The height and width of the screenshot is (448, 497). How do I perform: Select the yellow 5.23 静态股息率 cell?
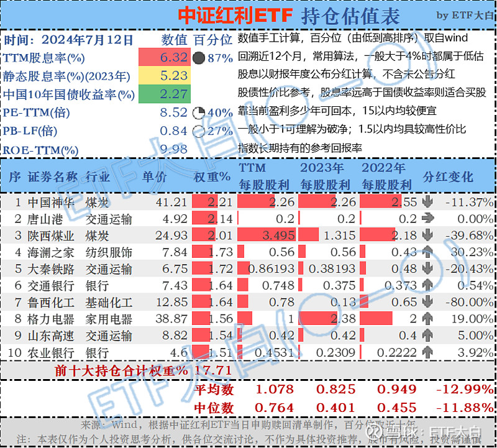[x=165, y=75]
